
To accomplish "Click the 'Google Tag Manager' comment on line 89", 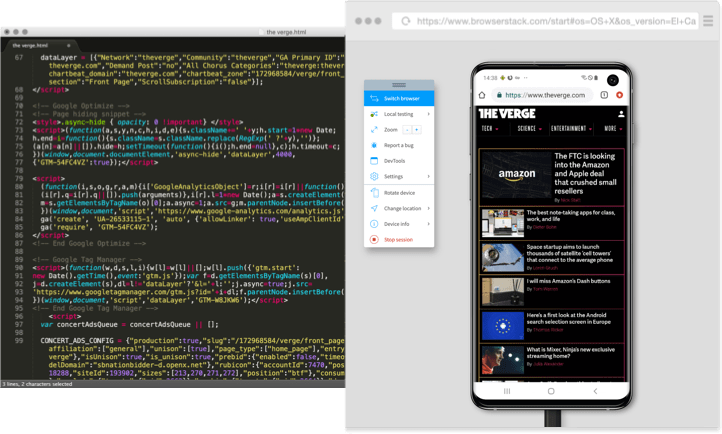I will 87,260.
